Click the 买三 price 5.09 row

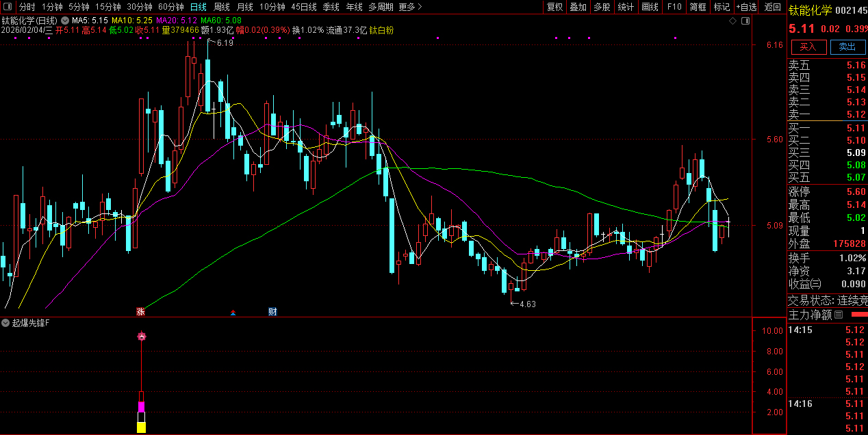pos(827,153)
